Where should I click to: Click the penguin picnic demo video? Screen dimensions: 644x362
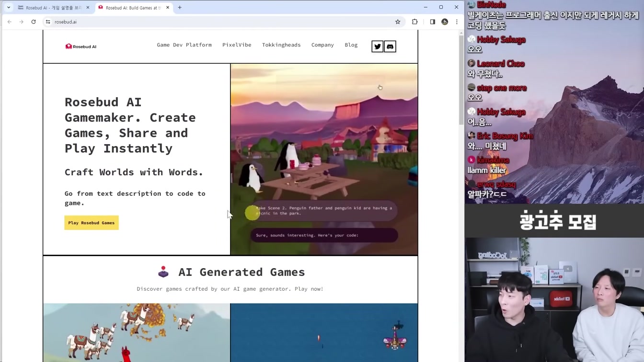coord(324,159)
